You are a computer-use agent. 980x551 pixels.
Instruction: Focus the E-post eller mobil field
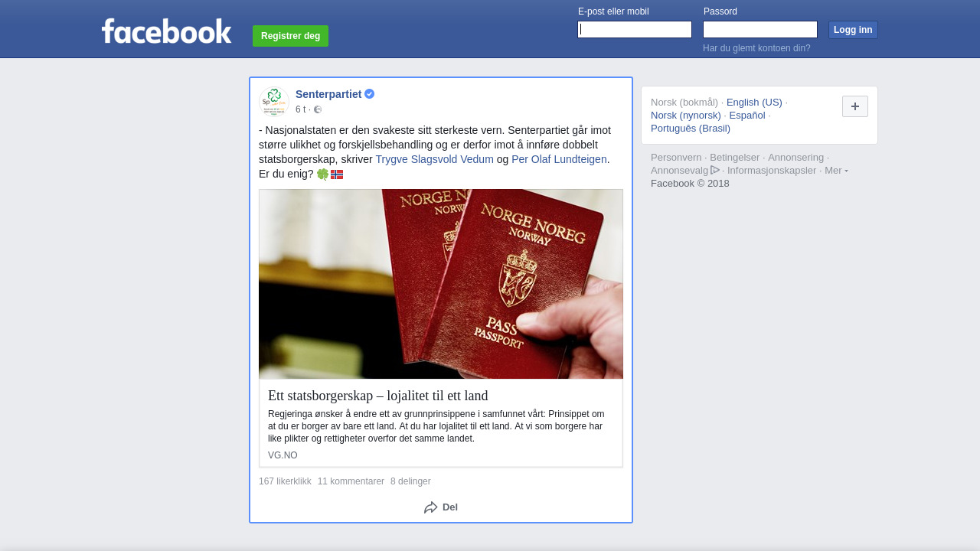pyautogui.click(x=635, y=30)
